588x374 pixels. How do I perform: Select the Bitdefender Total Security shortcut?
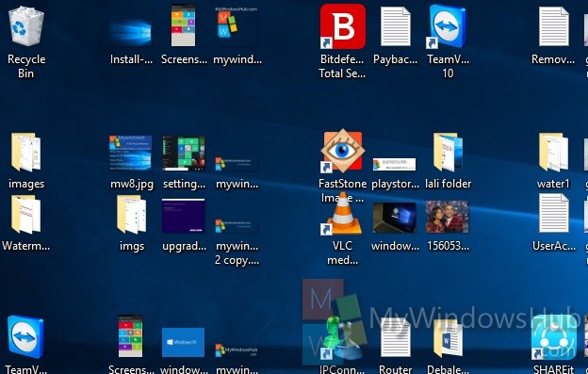tap(342, 26)
